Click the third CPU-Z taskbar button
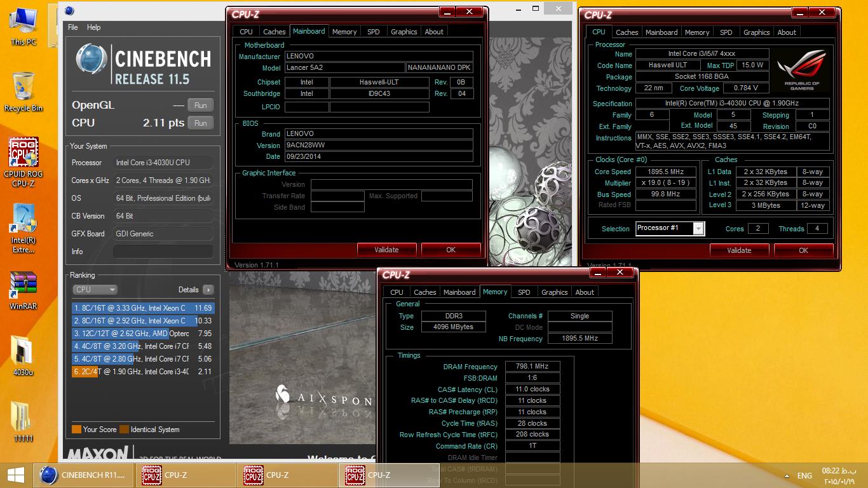This screenshot has height=488, width=868. point(389,475)
